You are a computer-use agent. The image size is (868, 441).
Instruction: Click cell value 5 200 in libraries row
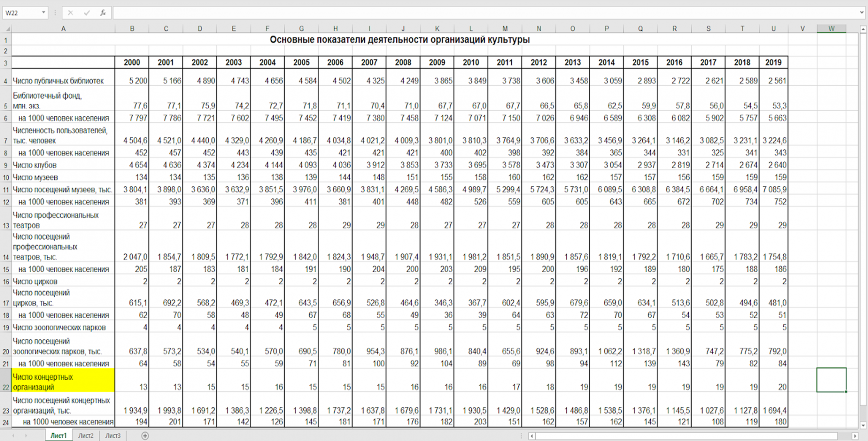tap(132, 77)
